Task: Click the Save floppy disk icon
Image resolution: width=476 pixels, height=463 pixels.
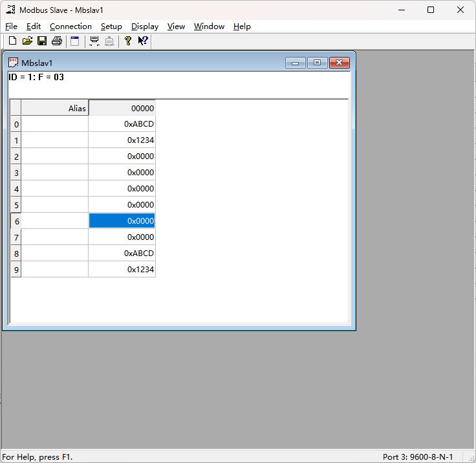Action: [42, 41]
